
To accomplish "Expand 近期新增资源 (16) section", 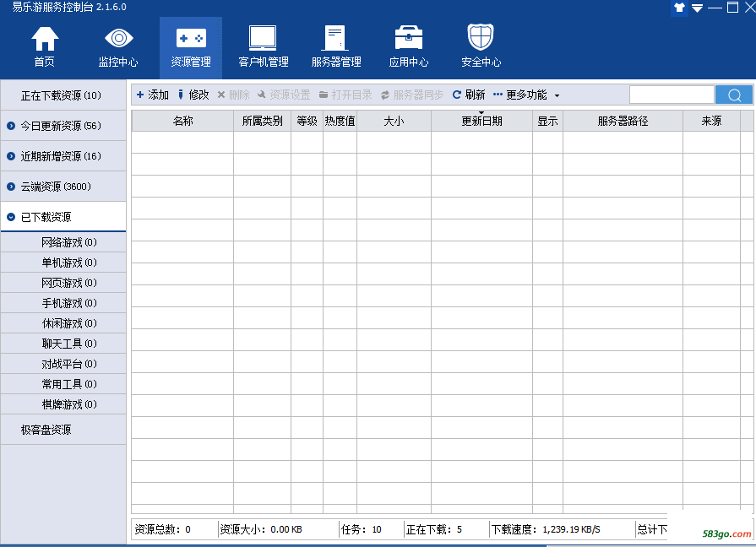I will [x=63, y=156].
